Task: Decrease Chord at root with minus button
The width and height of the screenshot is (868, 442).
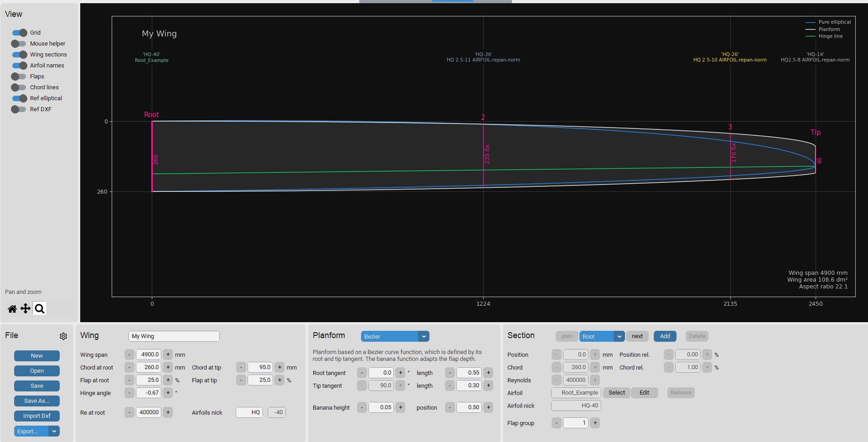Action: pos(129,367)
